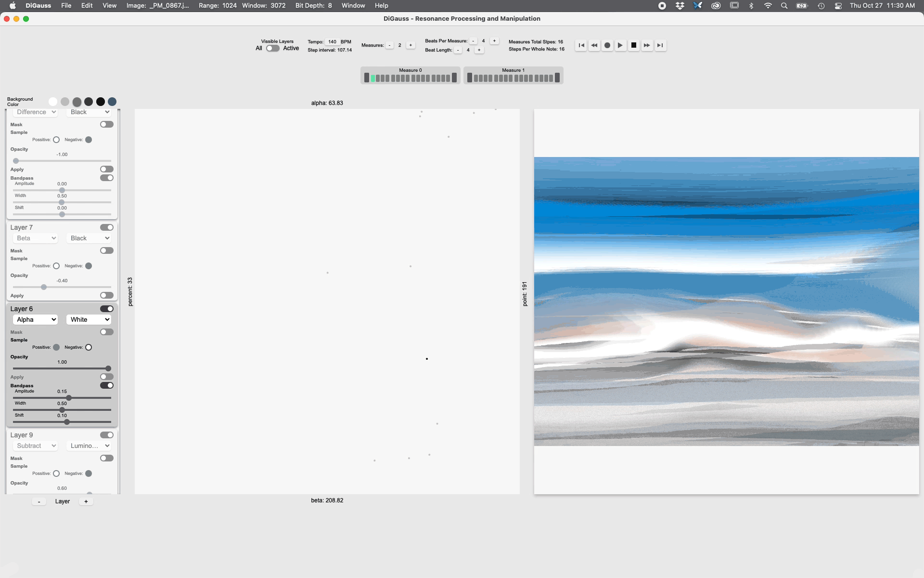Increase Measures with the plus button
This screenshot has width=924, height=578.
click(411, 45)
